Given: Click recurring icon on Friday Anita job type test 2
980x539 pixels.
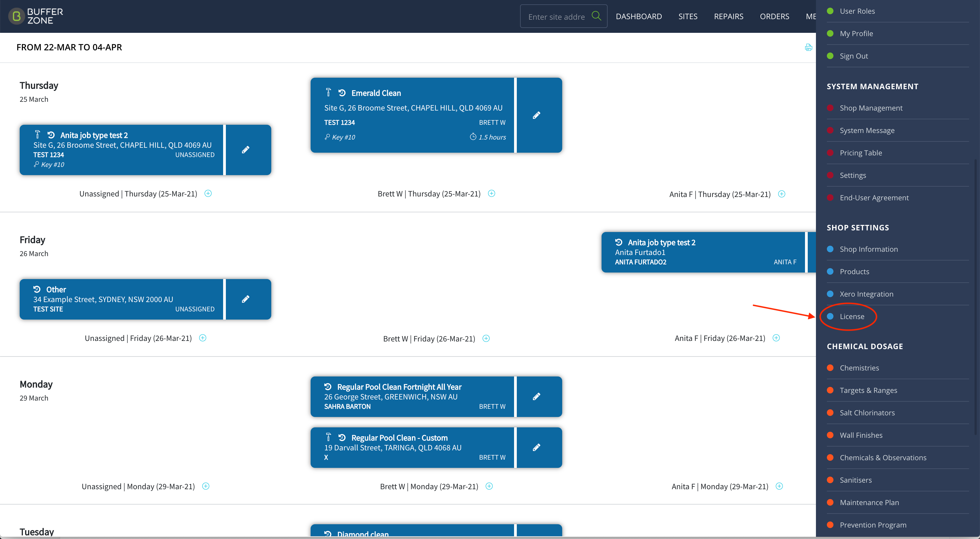Looking at the screenshot, I should [619, 242].
